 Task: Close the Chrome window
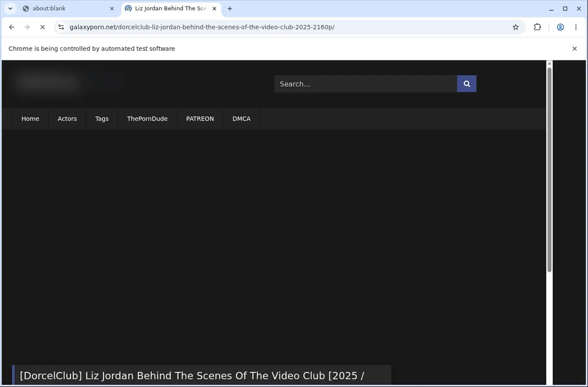[579, 8]
